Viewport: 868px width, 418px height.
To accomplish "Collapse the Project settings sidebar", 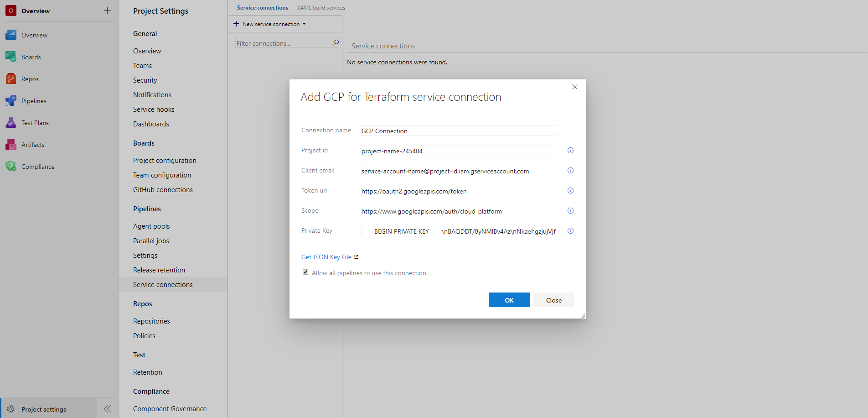I will 108,409.
